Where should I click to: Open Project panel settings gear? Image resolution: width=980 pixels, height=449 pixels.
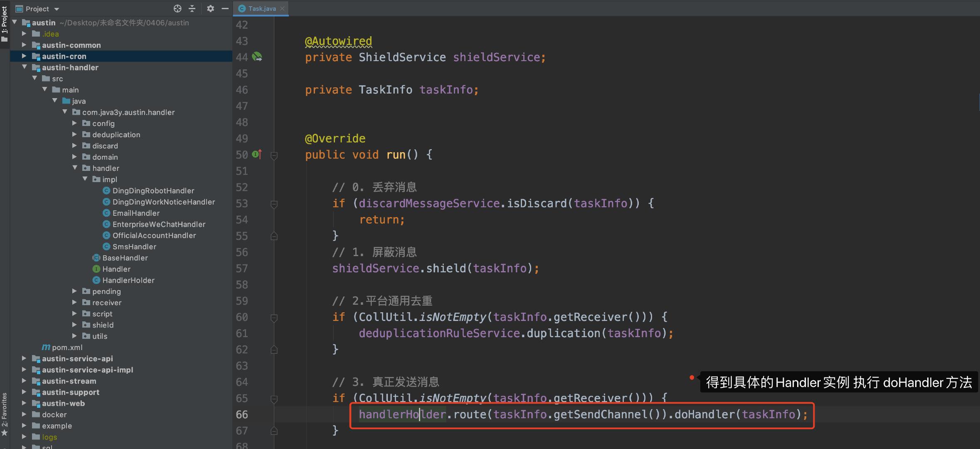[x=210, y=8]
